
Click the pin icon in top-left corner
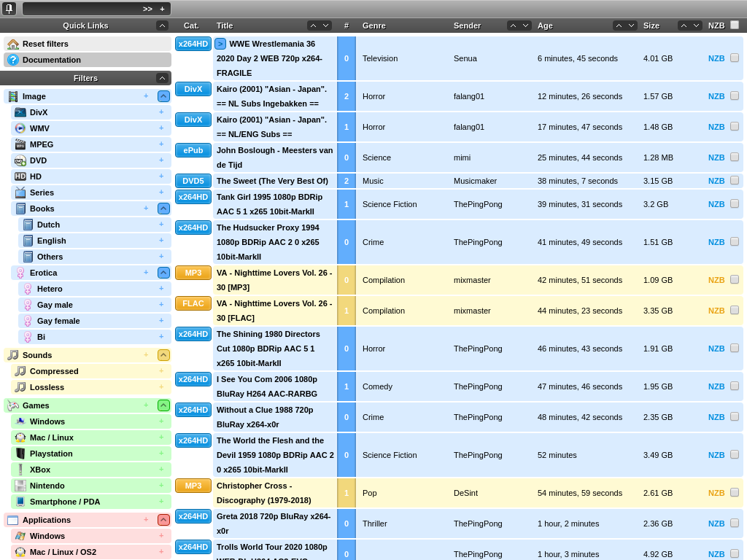(x=9, y=9)
